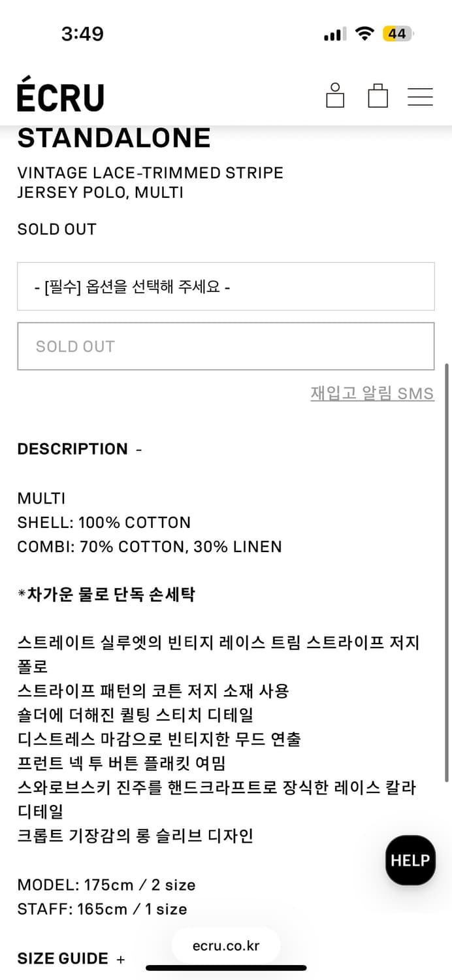
Task: Tap the cellular signal bars icon
Action: pos(334,35)
